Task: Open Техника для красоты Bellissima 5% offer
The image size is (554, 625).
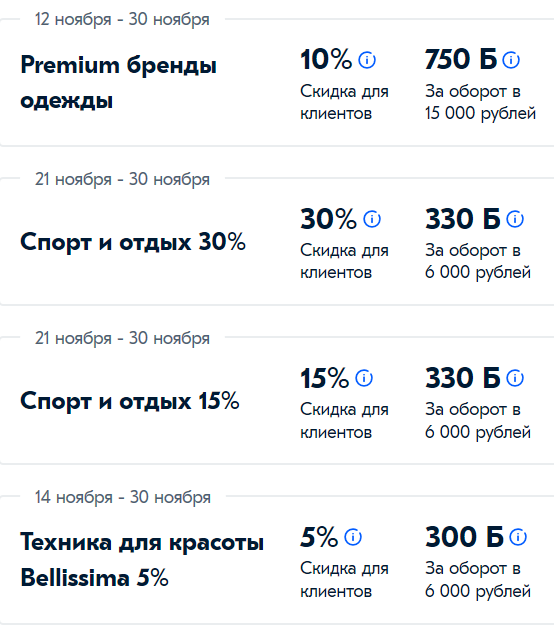Action: [142, 560]
